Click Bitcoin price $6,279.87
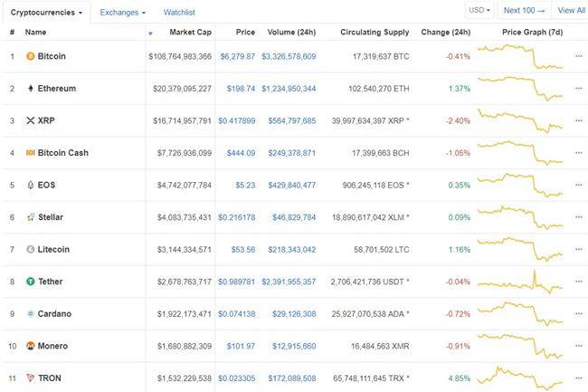This screenshot has height=392, width=588. coord(237,57)
